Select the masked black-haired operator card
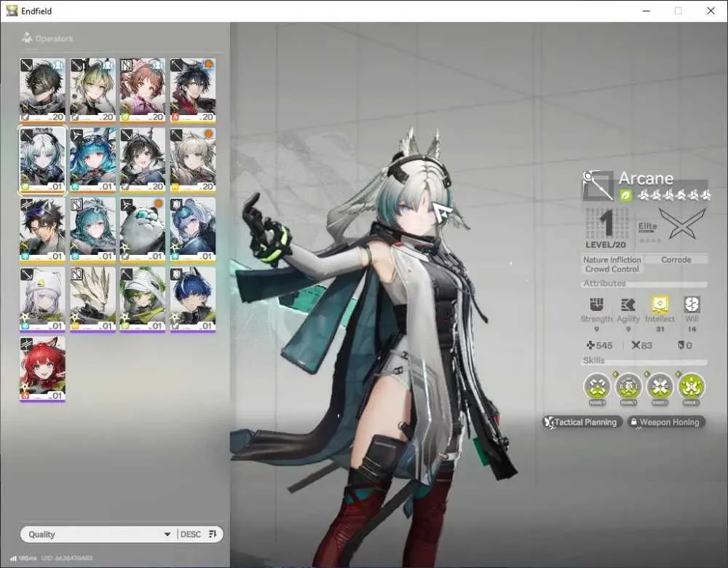This screenshot has width=728, height=568. (43, 90)
